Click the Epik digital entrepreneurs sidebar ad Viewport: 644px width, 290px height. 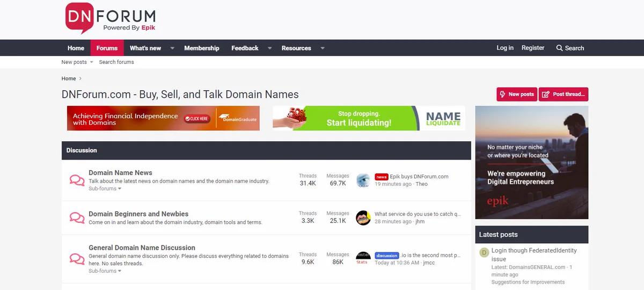[x=531, y=162]
